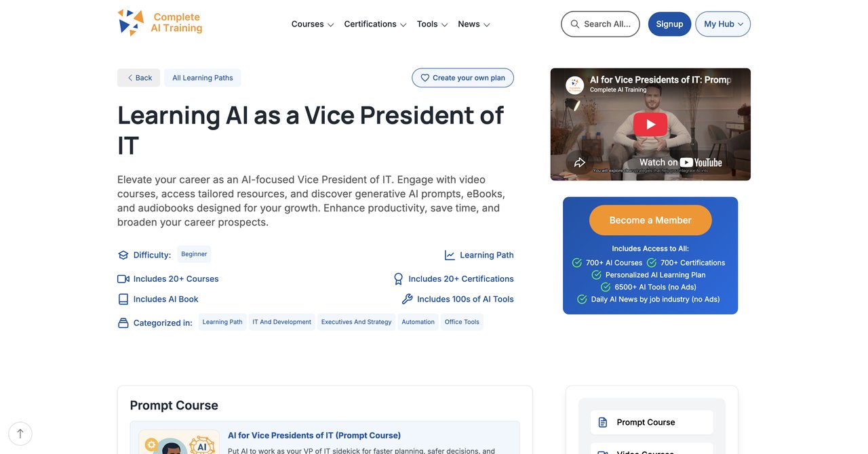868x454 pixels.
Task: Click the Complete AI Training logo
Action: pos(160,22)
